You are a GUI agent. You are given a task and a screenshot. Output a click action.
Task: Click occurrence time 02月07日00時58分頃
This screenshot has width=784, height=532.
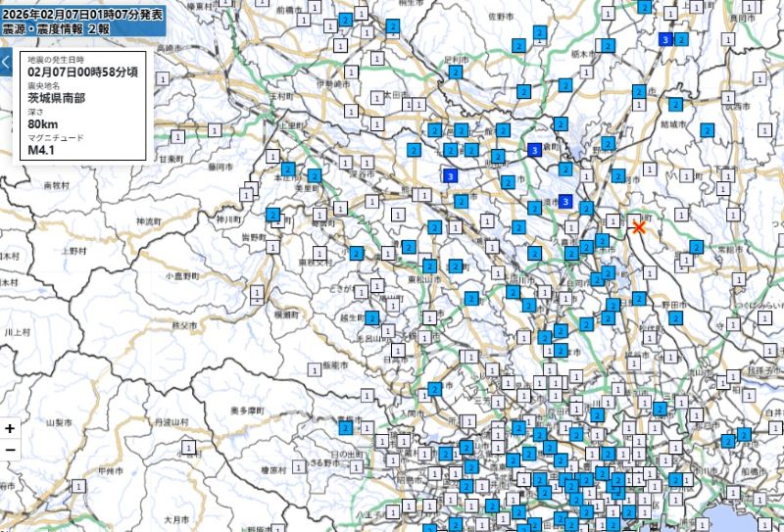pyautogui.click(x=82, y=72)
